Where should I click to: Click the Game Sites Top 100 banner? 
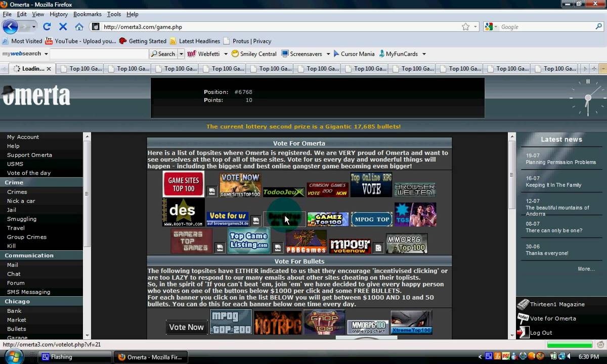(183, 184)
